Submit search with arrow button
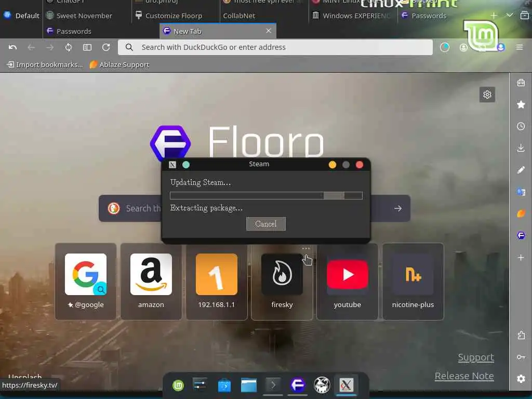This screenshot has width=532, height=399. [398, 208]
